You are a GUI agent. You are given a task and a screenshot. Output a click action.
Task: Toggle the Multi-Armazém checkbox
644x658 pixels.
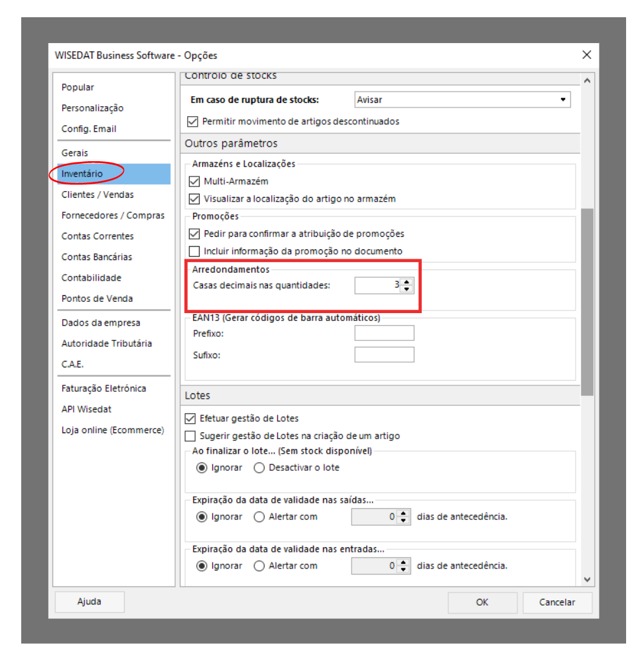(194, 181)
